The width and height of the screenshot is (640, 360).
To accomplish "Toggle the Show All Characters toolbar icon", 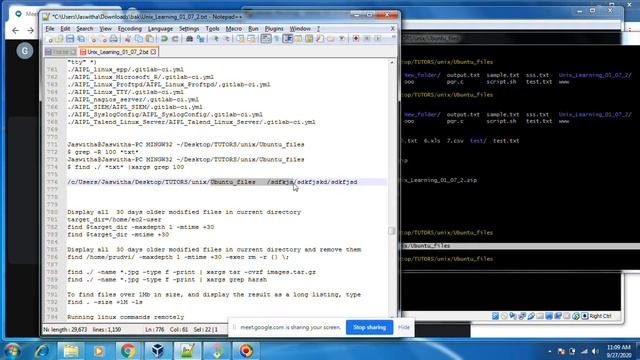I will click(x=276, y=39).
